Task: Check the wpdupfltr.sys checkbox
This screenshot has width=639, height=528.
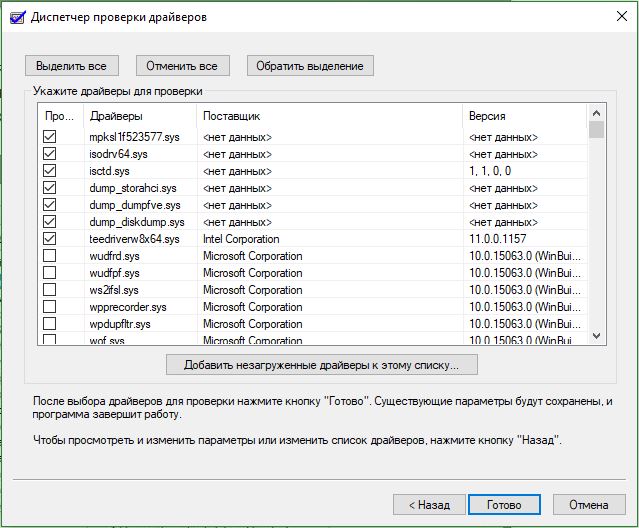Action: [x=49, y=323]
